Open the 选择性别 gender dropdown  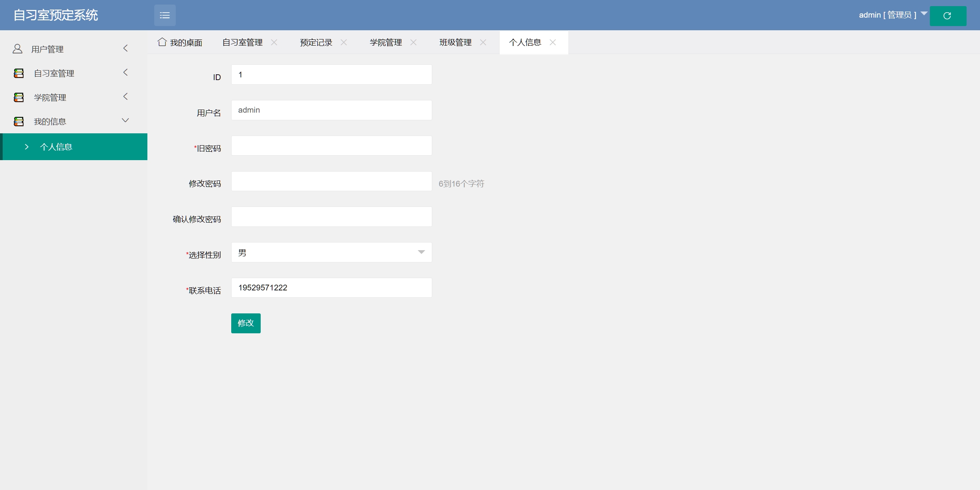click(332, 252)
